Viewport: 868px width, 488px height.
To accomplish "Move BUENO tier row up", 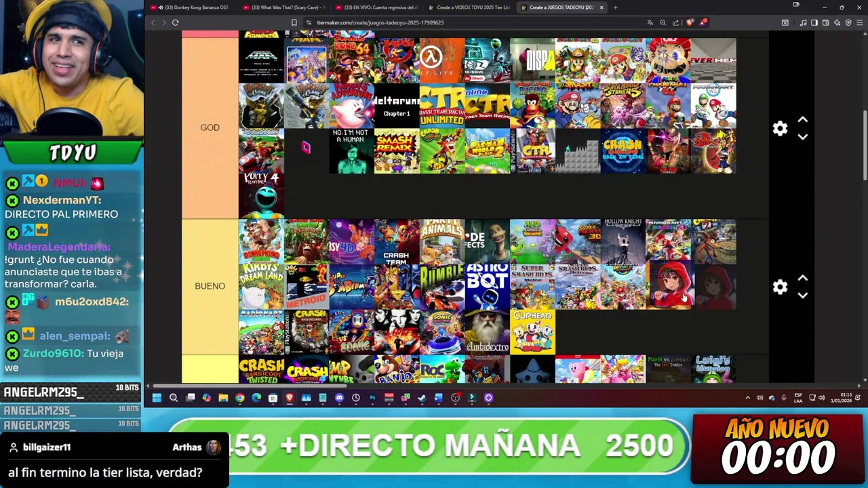I will point(803,278).
